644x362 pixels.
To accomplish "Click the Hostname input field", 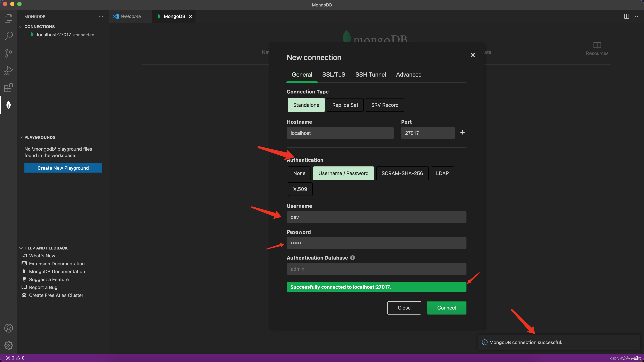I will click(x=340, y=133).
